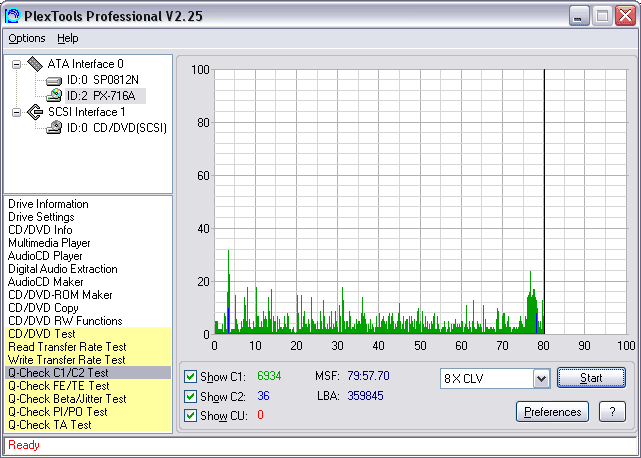The width and height of the screenshot is (641, 458).
Task: Select Q-Check FE/TE Test
Action: click(x=87, y=386)
